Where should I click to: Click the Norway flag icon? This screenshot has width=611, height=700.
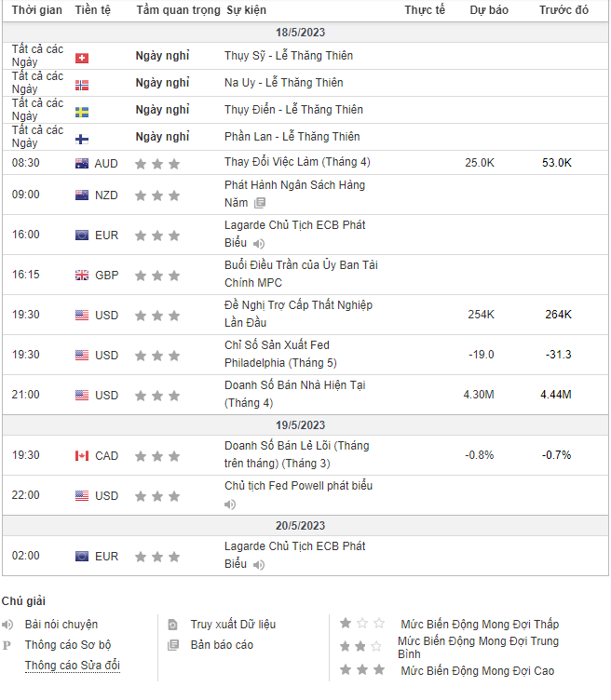[81, 84]
